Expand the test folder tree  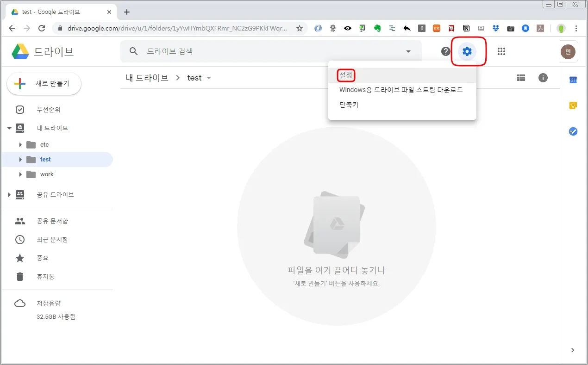tap(20, 160)
